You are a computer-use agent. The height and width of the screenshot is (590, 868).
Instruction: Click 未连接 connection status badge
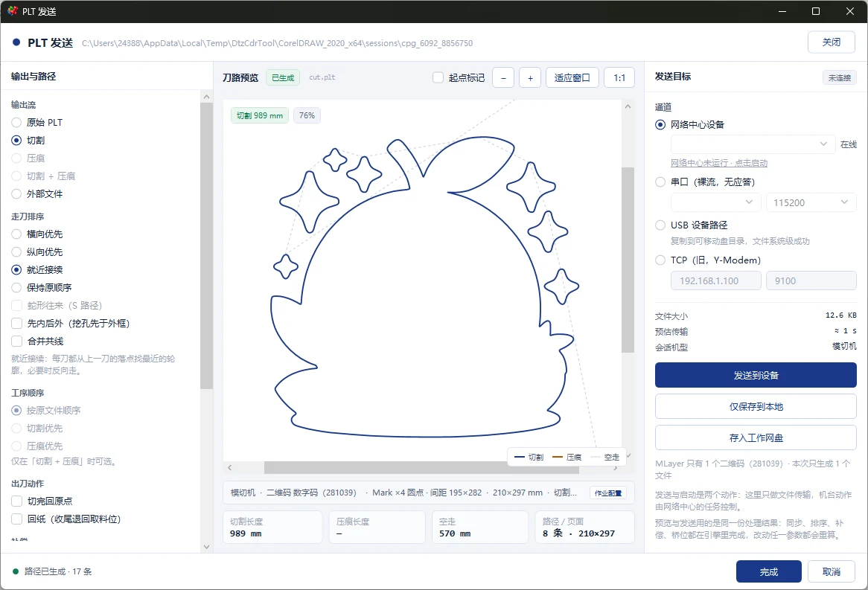coord(839,78)
